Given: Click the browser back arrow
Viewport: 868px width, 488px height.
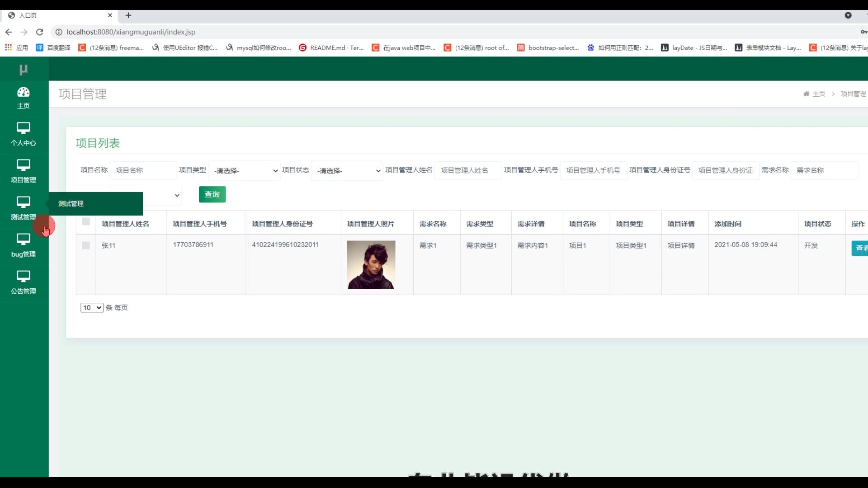Looking at the screenshot, I should click(9, 32).
